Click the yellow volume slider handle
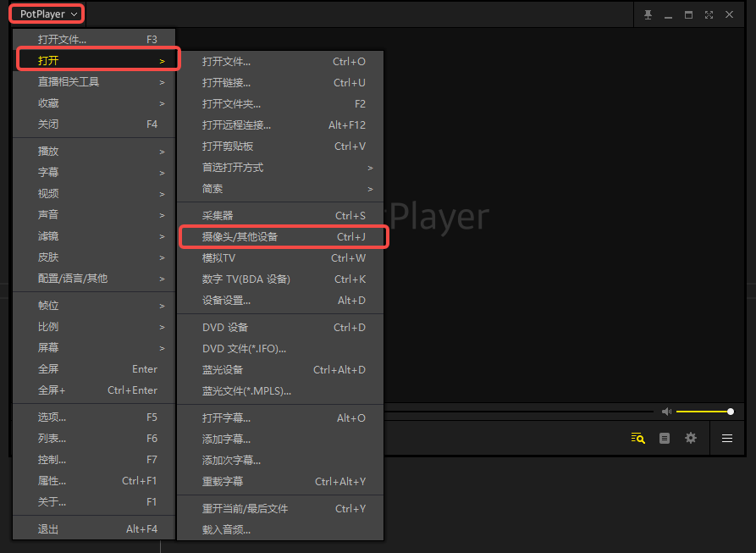Image resolution: width=756 pixels, height=553 pixels. click(x=731, y=412)
